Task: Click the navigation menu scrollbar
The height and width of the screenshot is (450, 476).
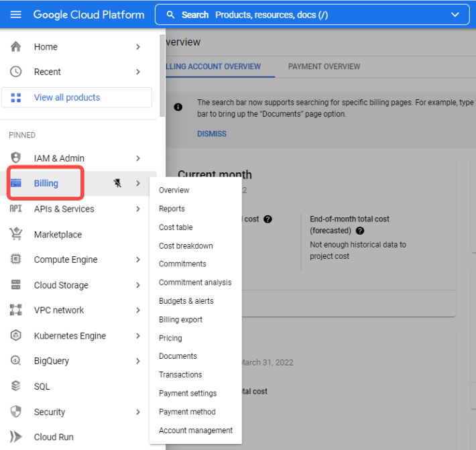Action: tap(162, 75)
